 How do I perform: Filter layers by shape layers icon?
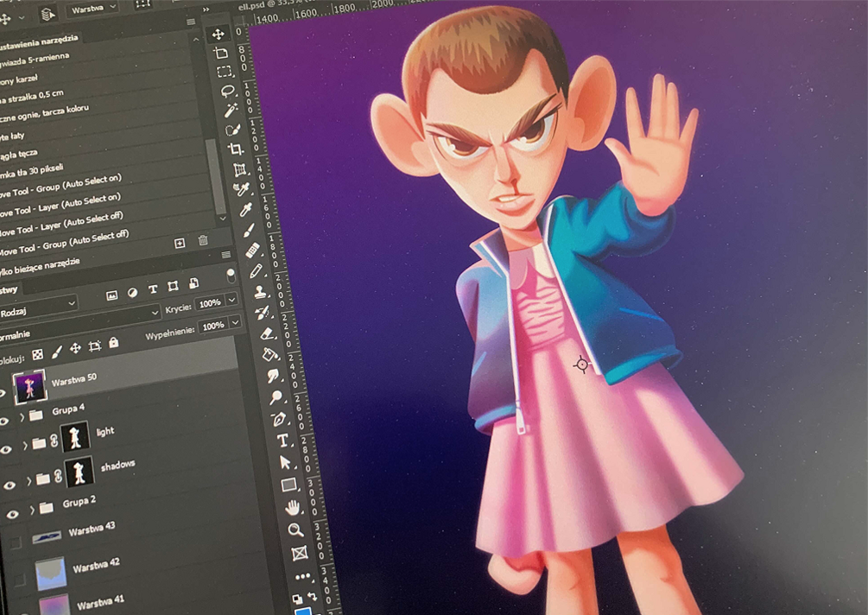(x=174, y=286)
